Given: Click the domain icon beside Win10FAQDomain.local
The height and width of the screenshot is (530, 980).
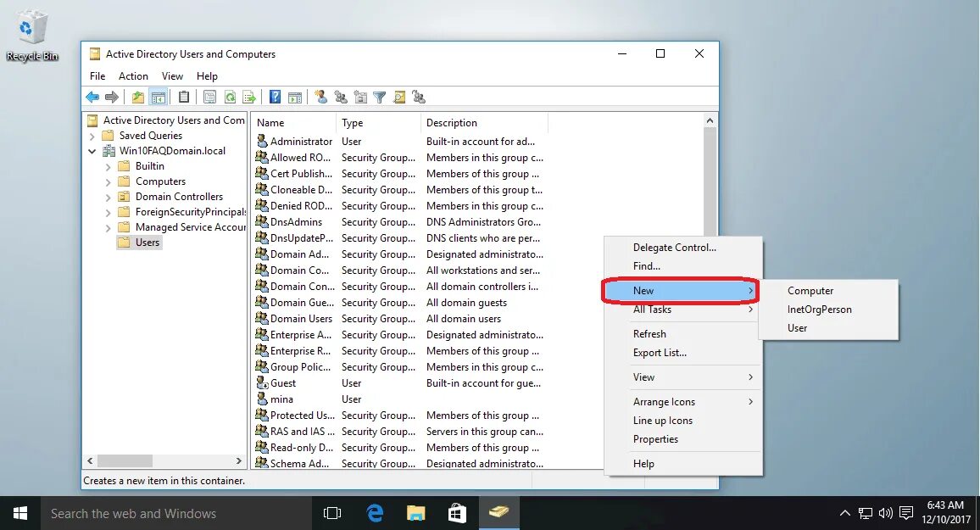Looking at the screenshot, I should pyautogui.click(x=109, y=151).
